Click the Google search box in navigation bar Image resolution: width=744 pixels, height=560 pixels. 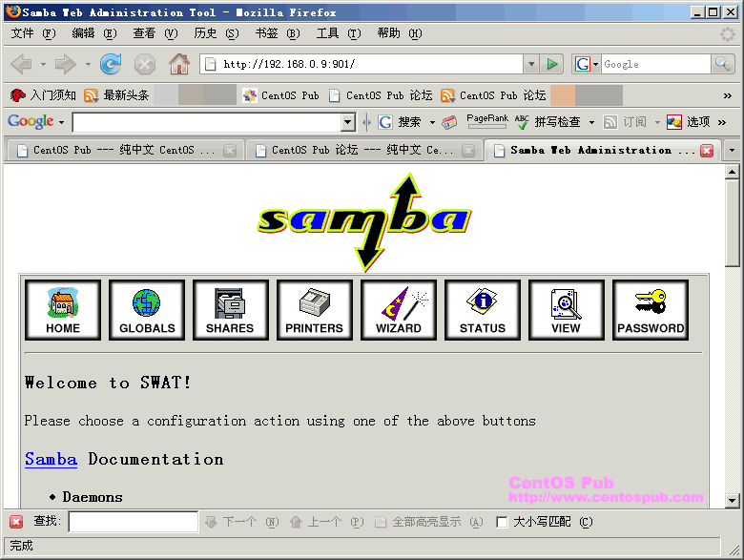656,64
